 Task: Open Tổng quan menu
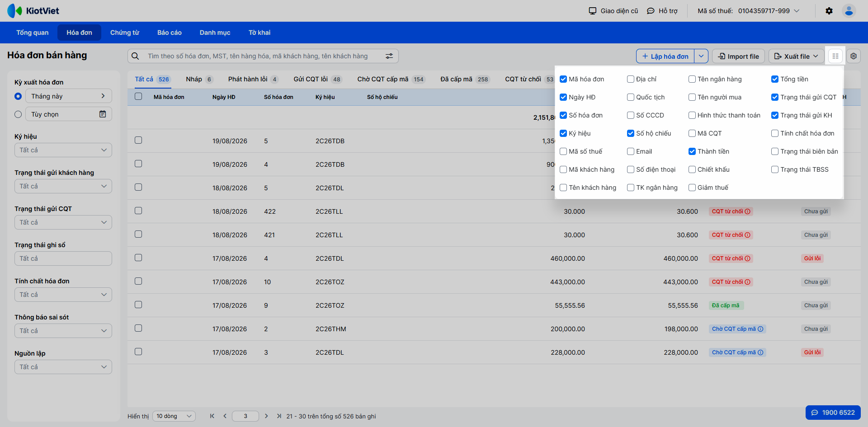coord(33,33)
